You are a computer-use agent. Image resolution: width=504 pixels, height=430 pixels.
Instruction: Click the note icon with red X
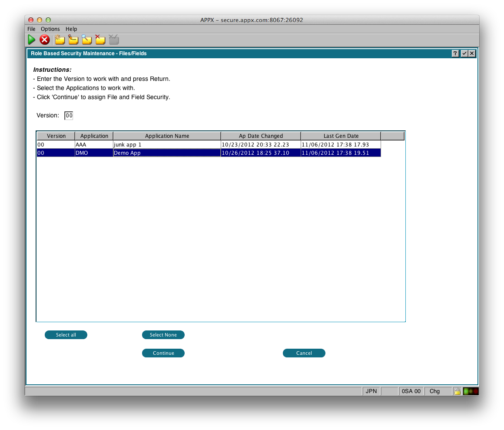tap(100, 40)
